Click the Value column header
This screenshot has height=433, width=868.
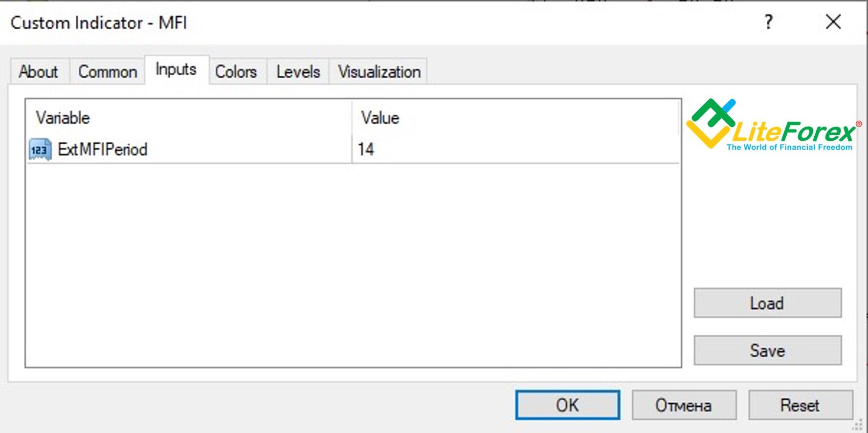tap(380, 118)
